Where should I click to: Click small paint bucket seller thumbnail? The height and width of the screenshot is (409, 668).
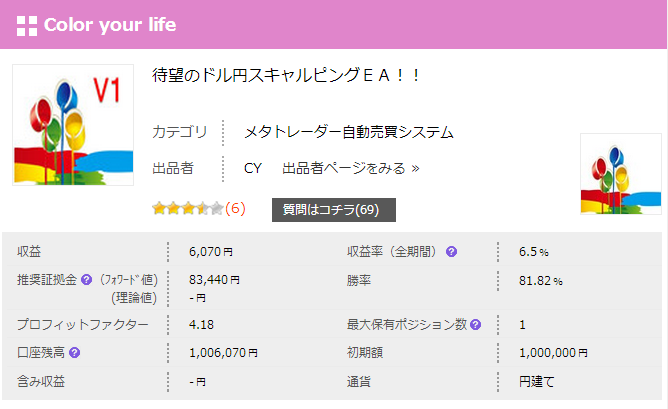[x=621, y=174]
